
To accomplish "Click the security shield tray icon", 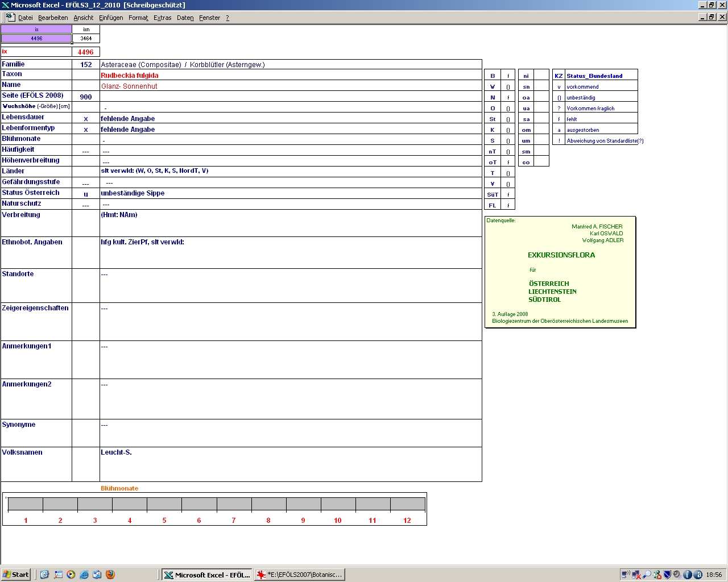I will click(x=667, y=575).
